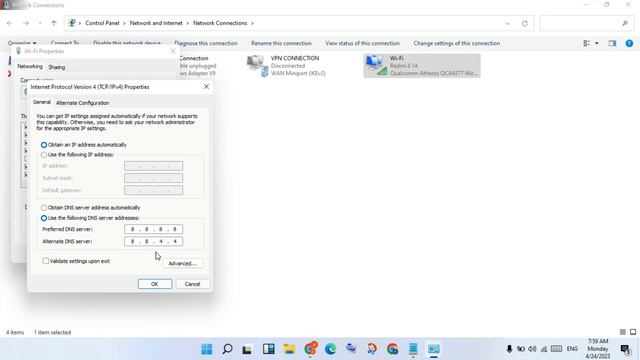Open taskbar Search

[x=227, y=349]
